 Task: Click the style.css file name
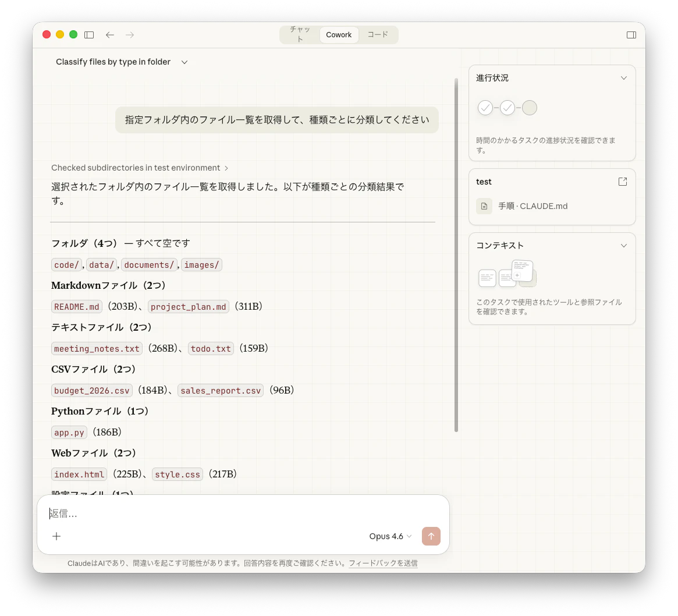tap(178, 475)
